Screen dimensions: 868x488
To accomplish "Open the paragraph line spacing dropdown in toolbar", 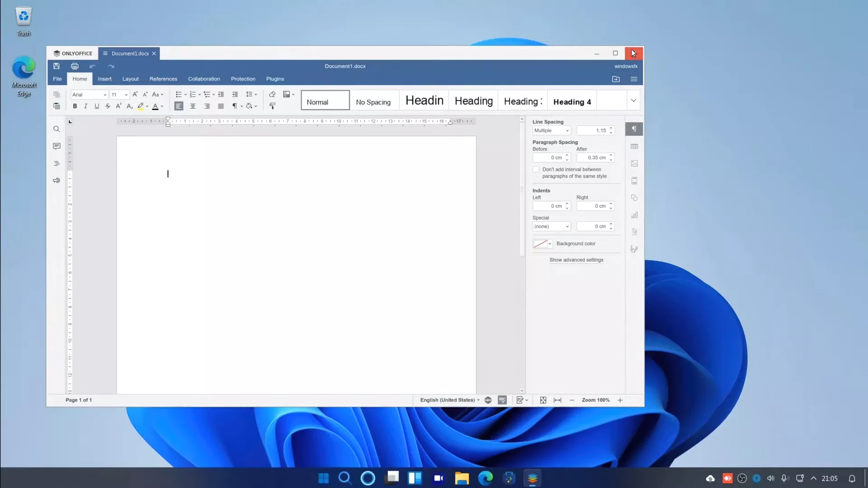I will 251,94.
